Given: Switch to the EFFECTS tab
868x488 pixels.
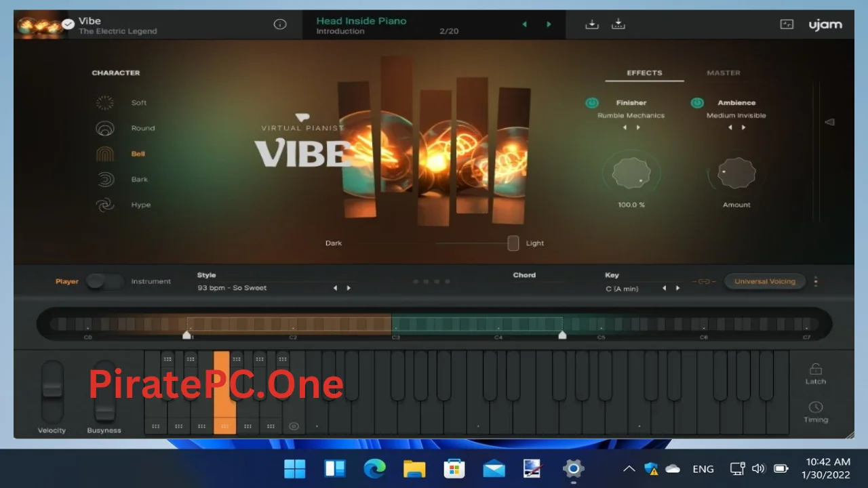Looking at the screenshot, I should click(644, 73).
